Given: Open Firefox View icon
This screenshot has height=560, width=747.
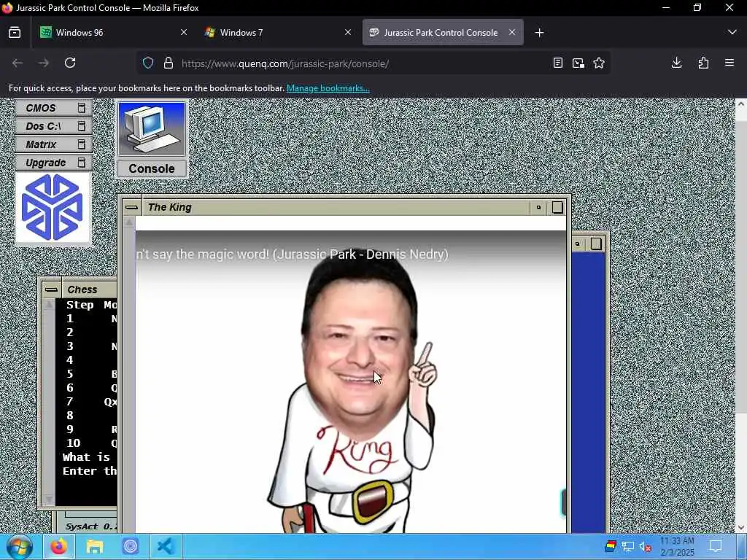Looking at the screenshot, I should (x=15, y=32).
